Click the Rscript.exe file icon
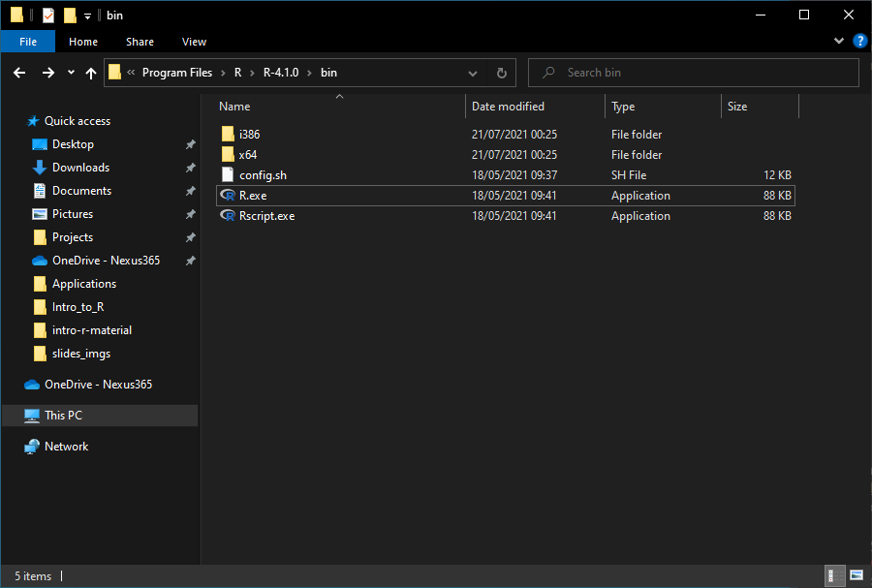872x588 pixels. pos(228,216)
